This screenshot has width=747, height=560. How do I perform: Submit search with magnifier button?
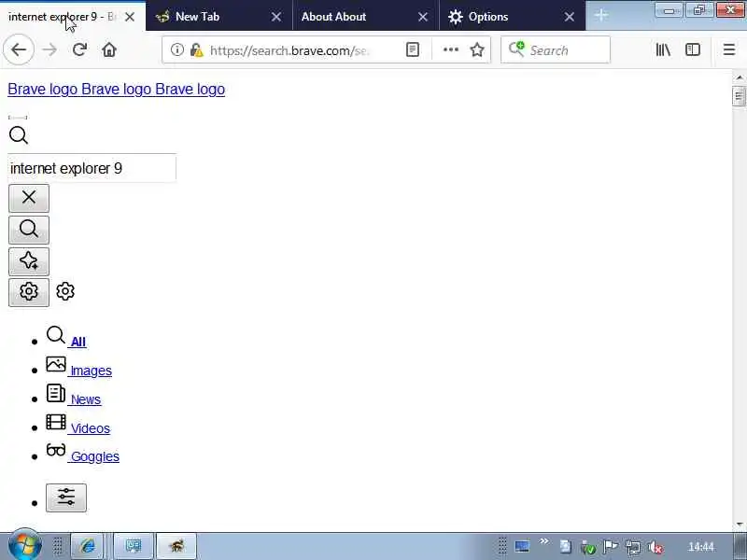click(29, 230)
